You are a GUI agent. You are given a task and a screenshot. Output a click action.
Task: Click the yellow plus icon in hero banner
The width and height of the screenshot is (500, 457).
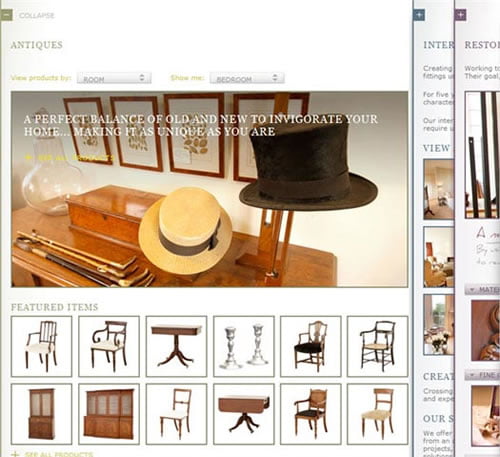pyautogui.click(x=29, y=157)
